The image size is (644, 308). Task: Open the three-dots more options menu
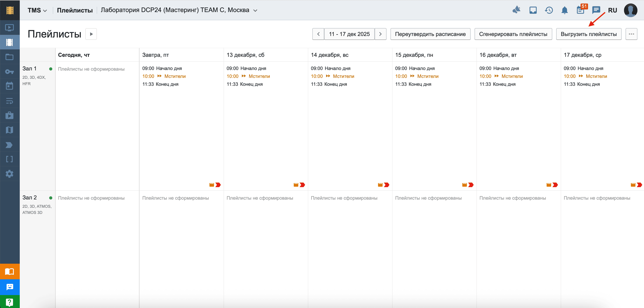point(631,34)
